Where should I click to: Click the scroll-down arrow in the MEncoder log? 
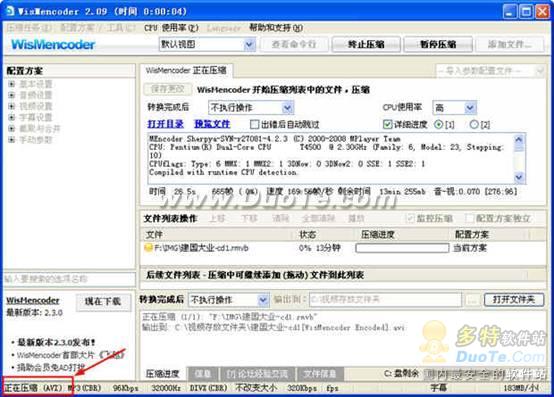point(519,177)
